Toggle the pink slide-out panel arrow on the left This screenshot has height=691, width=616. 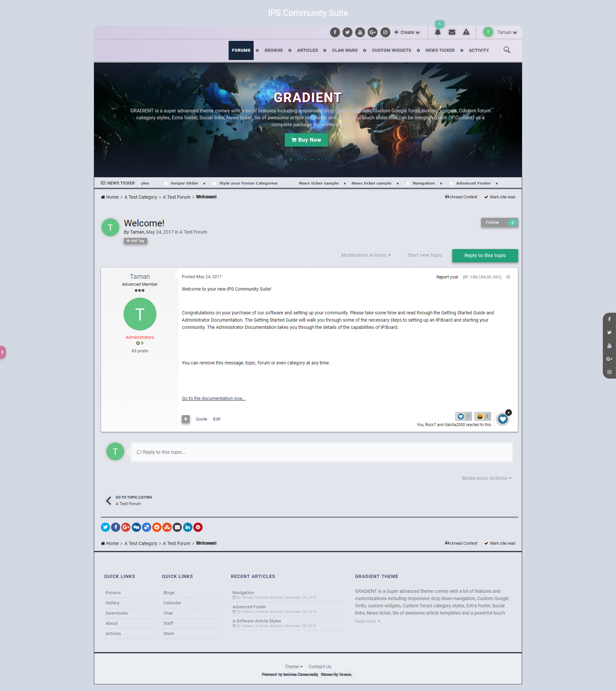tap(3, 352)
